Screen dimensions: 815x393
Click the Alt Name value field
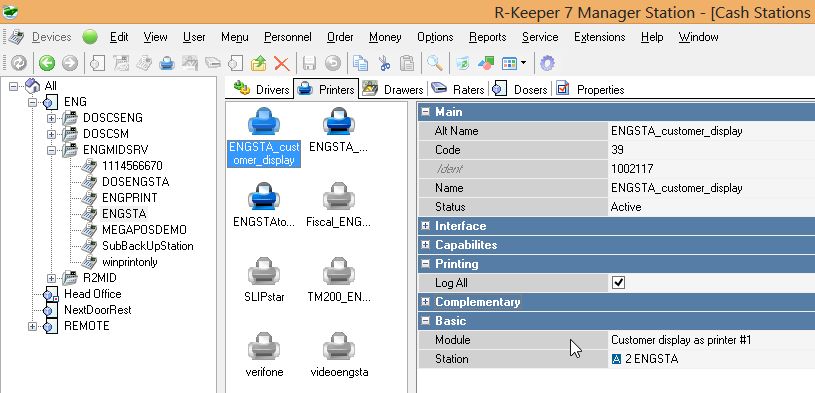pos(711,131)
